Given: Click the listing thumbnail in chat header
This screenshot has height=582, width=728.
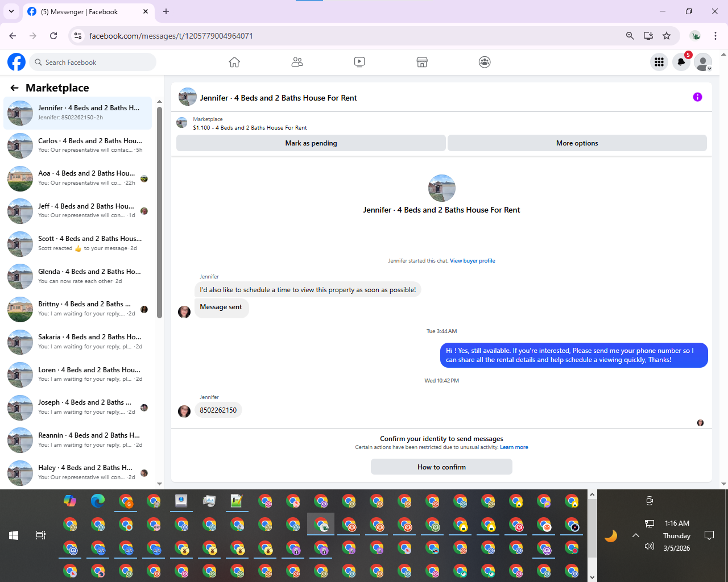Looking at the screenshot, I should pyautogui.click(x=188, y=97).
